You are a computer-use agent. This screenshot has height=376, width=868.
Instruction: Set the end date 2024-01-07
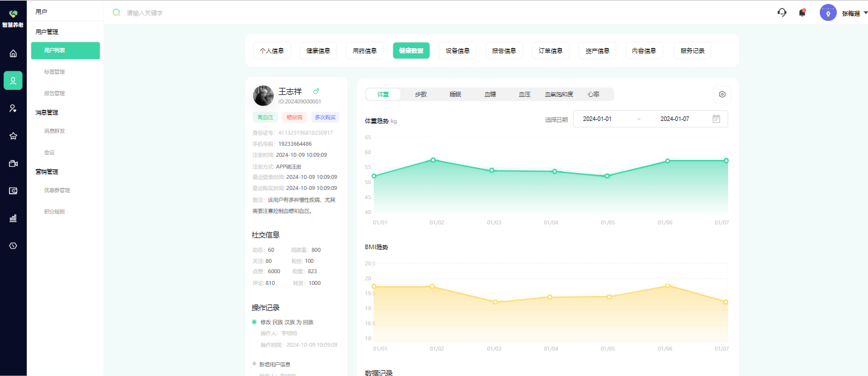coord(675,119)
